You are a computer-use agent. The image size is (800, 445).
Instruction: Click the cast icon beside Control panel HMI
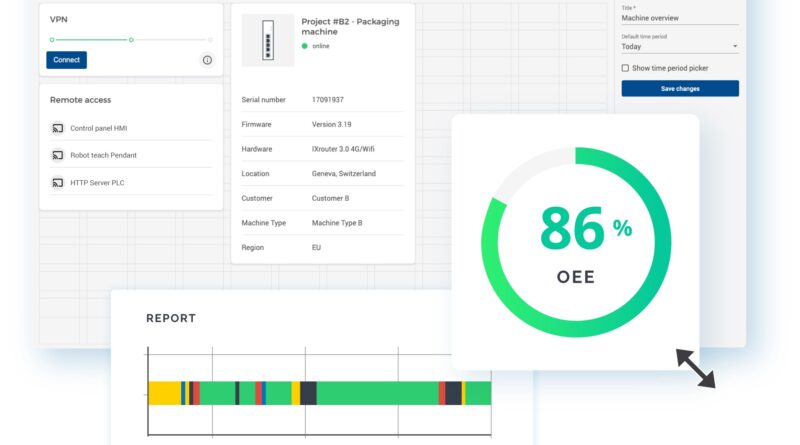click(x=58, y=128)
